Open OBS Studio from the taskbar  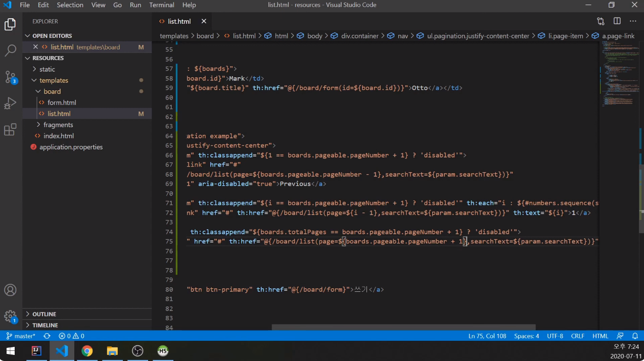pyautogui.click(x=137, y=351)
